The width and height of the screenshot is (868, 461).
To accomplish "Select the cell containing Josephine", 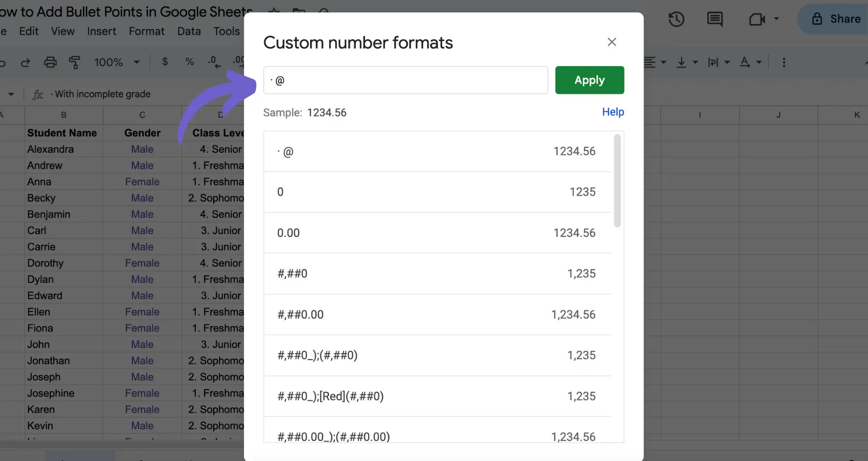I will click(x=64, y=393).
